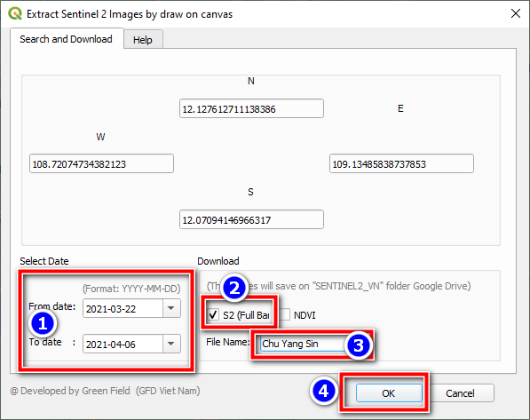Click the N latitude coordinate field
This screenshot has width=530, height=420.
click(x=251, y=108)
